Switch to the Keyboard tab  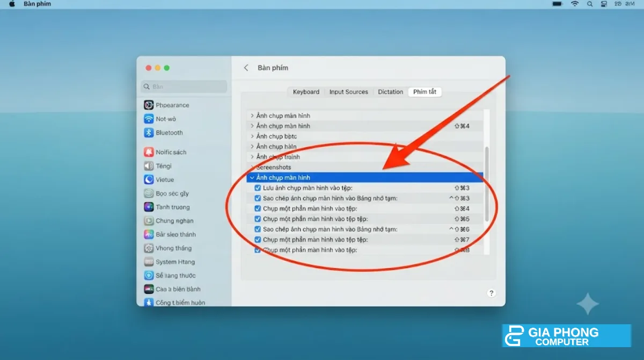(306, 92)
